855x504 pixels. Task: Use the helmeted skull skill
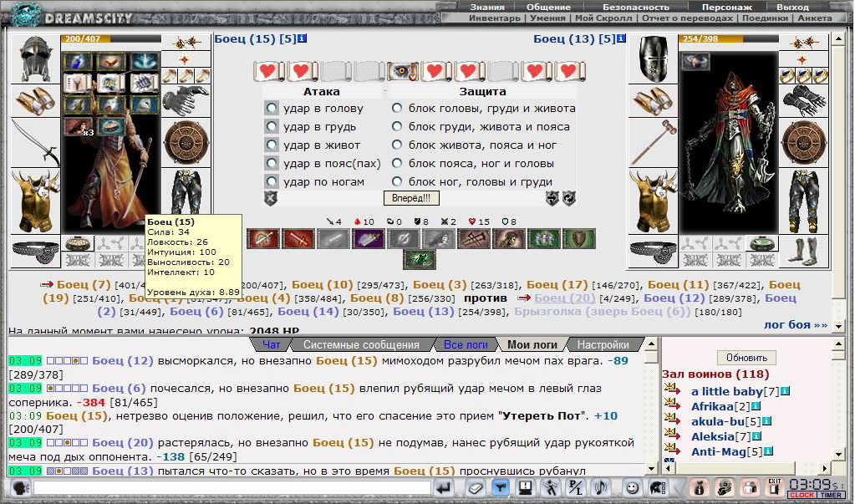point(509,239)
